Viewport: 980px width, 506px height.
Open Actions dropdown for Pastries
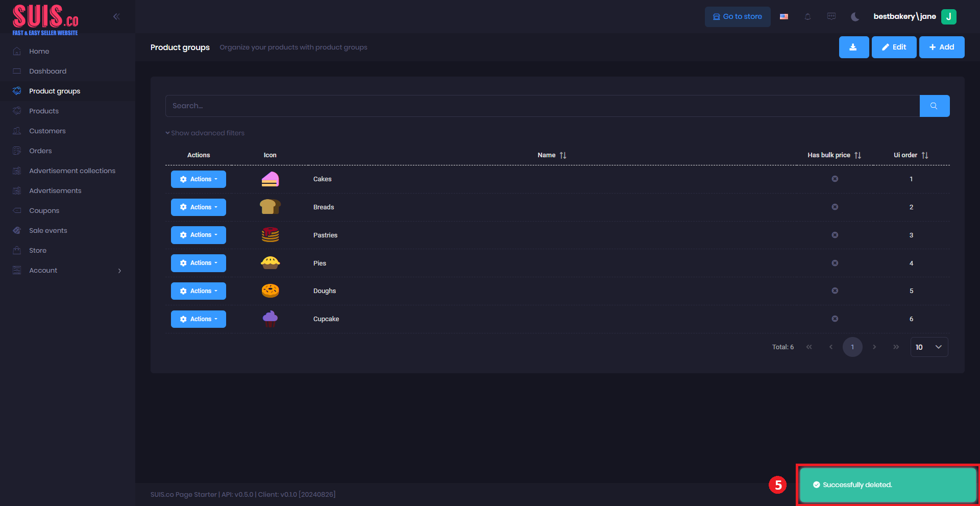point(199,235)
